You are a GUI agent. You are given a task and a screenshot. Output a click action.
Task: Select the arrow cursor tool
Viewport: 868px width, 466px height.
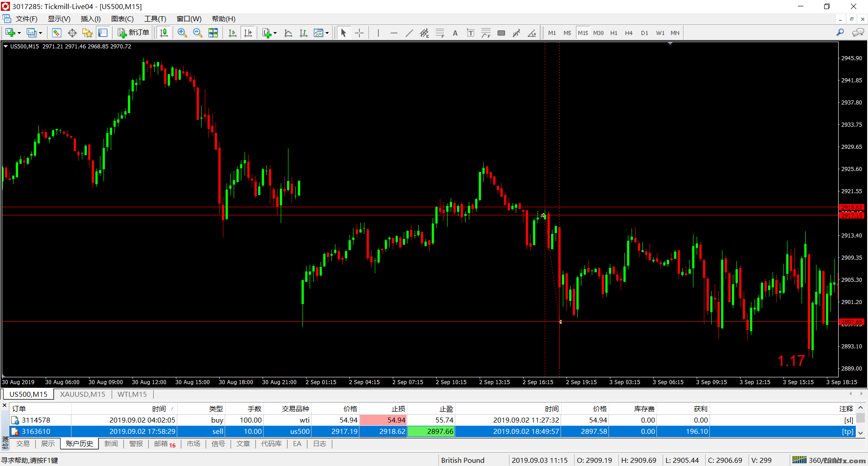tap(344, 33)
